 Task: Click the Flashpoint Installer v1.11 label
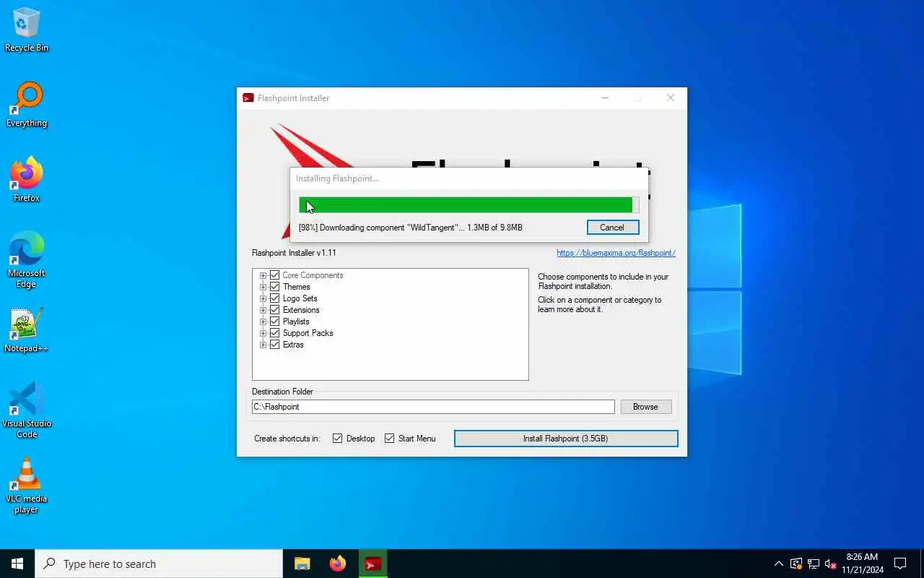294,253
